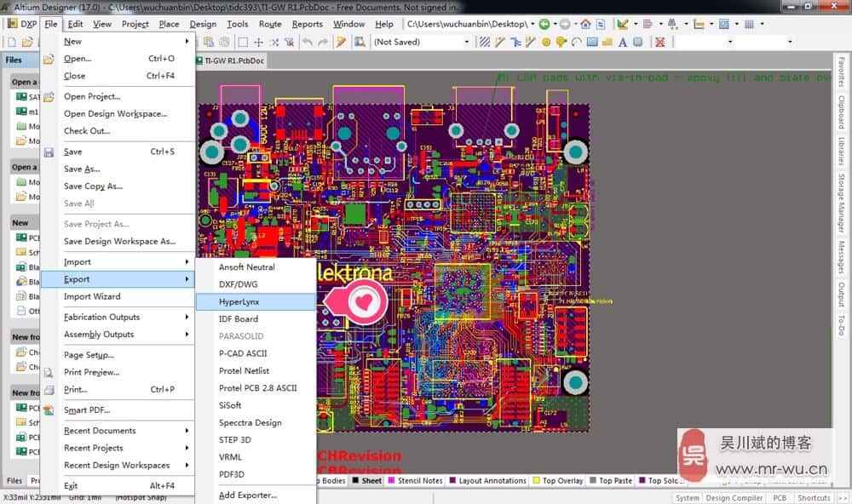Open the Messages side panel tab
Screen dimensions: 852x504
[841, 257]
